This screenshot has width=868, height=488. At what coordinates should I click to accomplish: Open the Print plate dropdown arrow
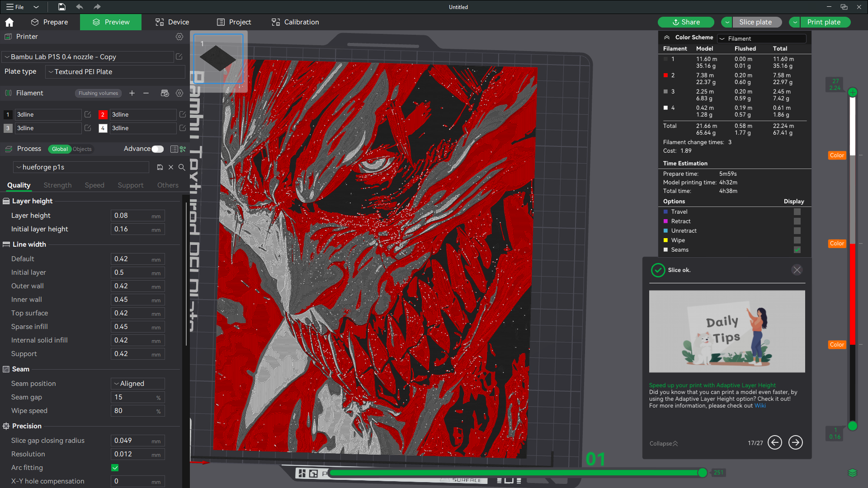pos(795,22)
